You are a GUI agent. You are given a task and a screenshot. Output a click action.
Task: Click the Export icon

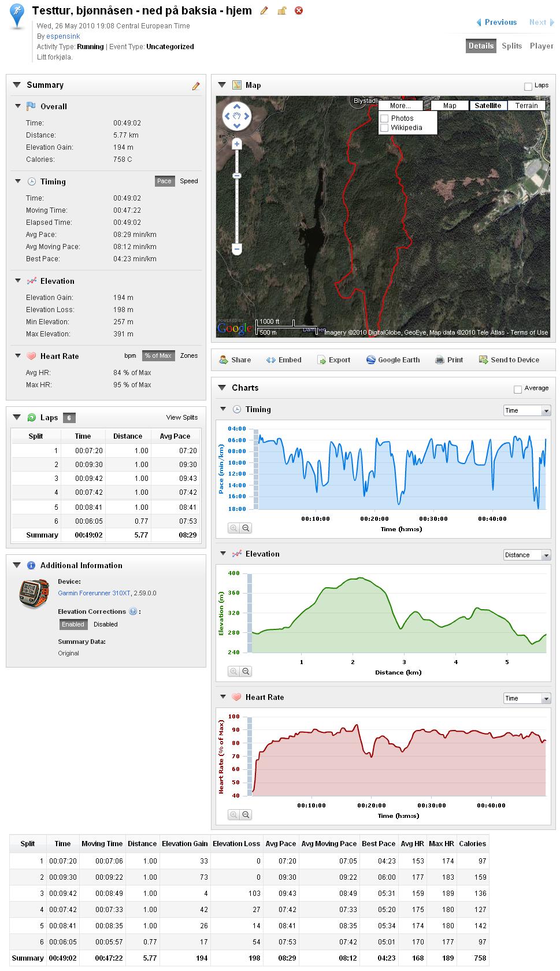(321, 360)
